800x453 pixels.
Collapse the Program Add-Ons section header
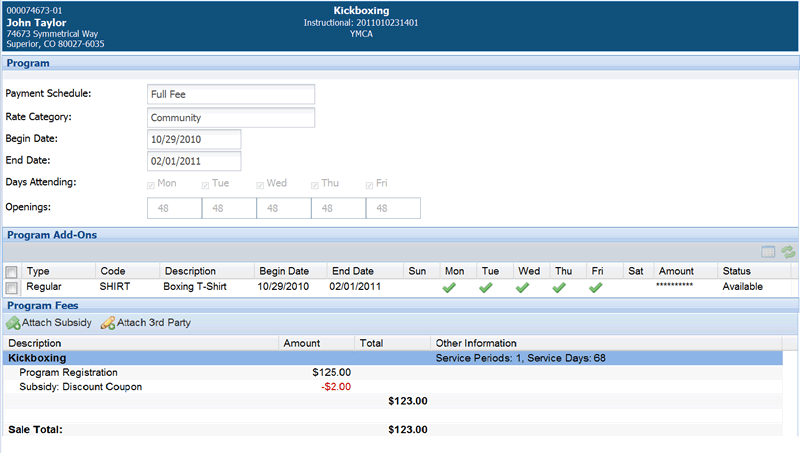401,235
